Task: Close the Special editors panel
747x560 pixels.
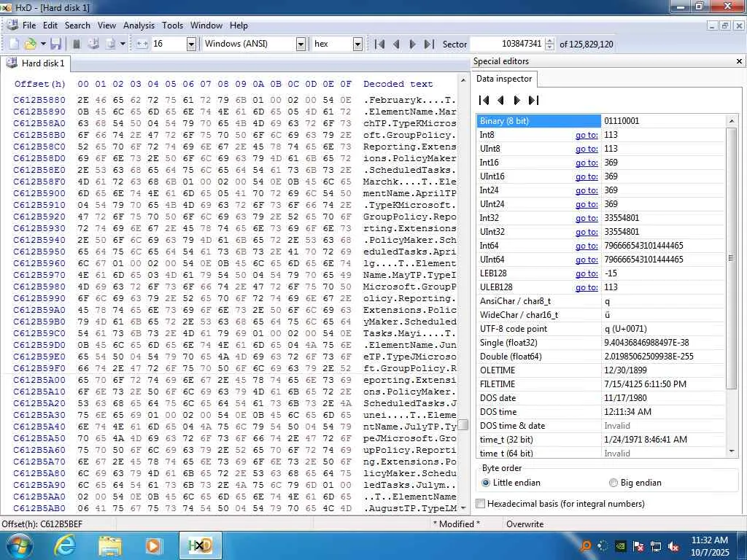Action: click(x=739, y=61)
